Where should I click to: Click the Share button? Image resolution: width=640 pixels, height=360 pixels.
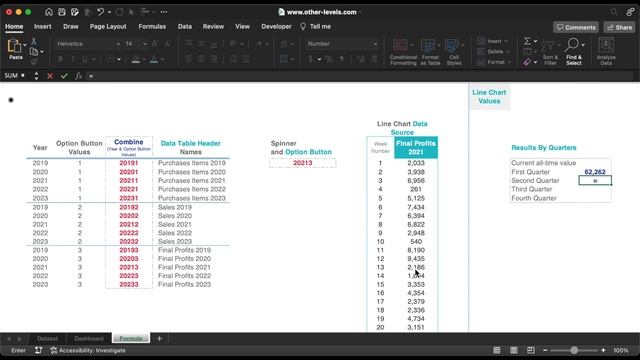pyautogui.click(x=619, y=27)
